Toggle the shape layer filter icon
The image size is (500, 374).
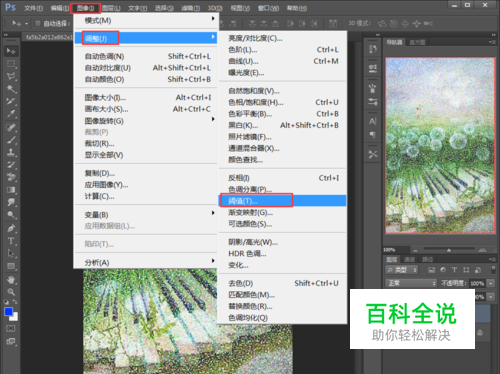[x=466, y=270]
